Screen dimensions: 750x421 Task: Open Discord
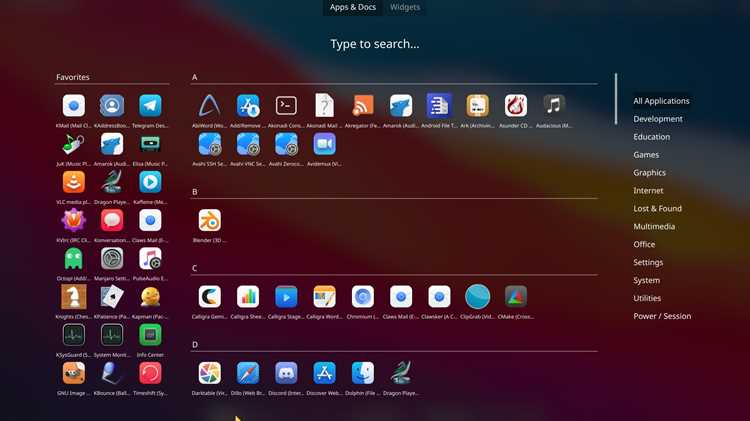[286, 374]
